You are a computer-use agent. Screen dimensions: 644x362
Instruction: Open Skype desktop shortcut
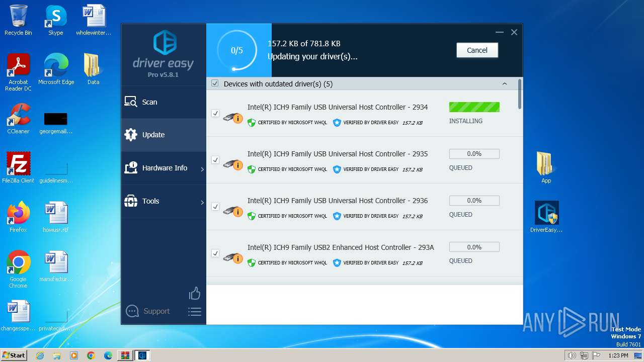tap(56, 20)
